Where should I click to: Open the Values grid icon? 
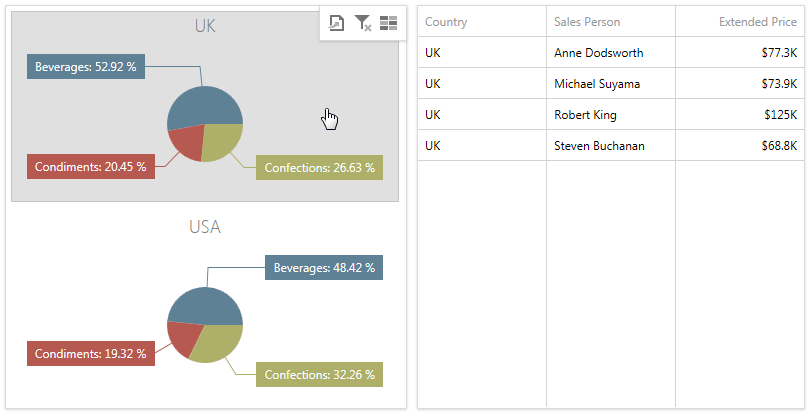click(388, 22)
